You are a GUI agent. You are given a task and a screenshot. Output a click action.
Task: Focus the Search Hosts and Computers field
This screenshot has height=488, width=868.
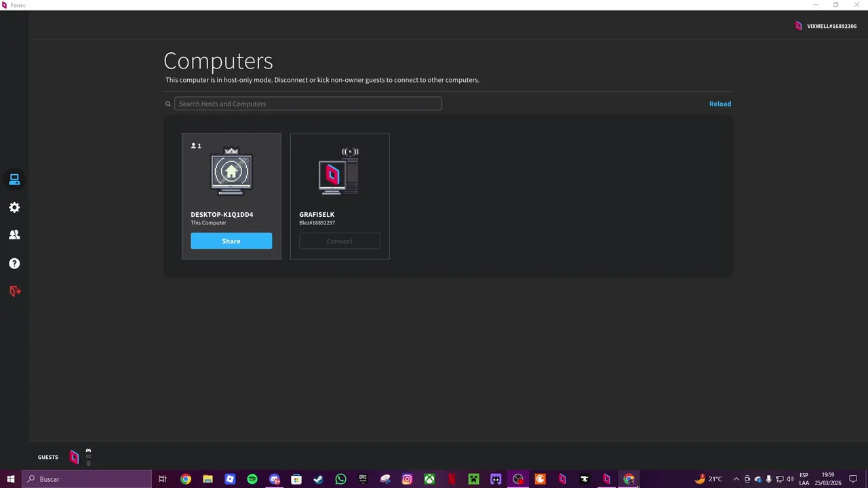[308, 104]
